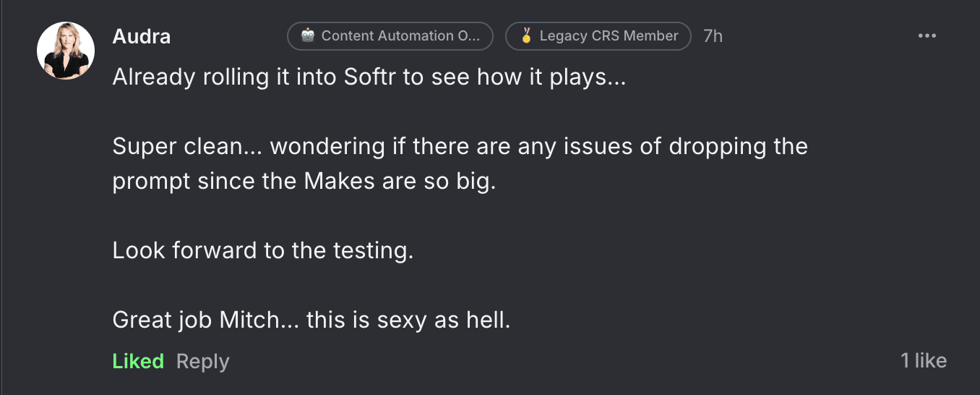Click the Audra username
The width and height of the screenshot is (980, 395).
point(142,37)
